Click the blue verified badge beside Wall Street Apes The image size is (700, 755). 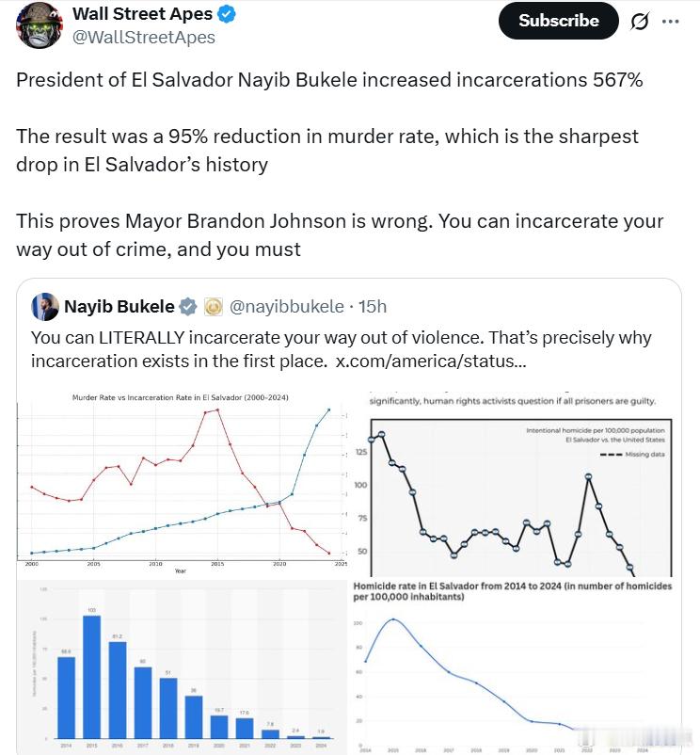tap(227, 15)
